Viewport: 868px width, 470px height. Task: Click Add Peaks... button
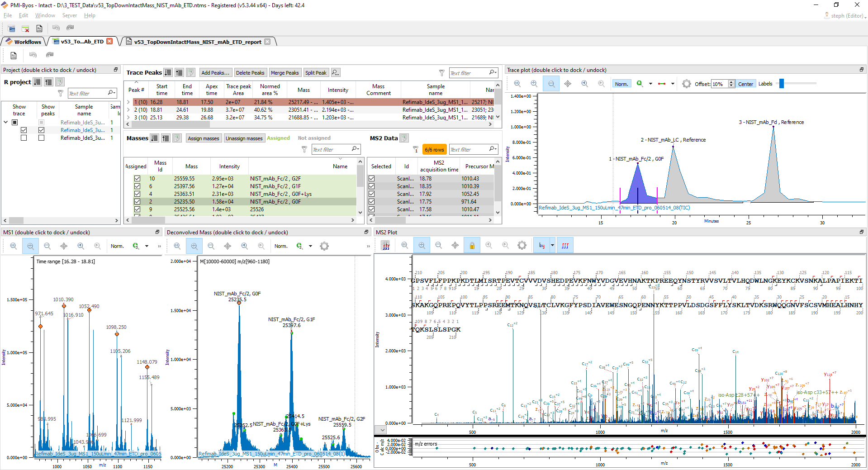click(215, 72)
